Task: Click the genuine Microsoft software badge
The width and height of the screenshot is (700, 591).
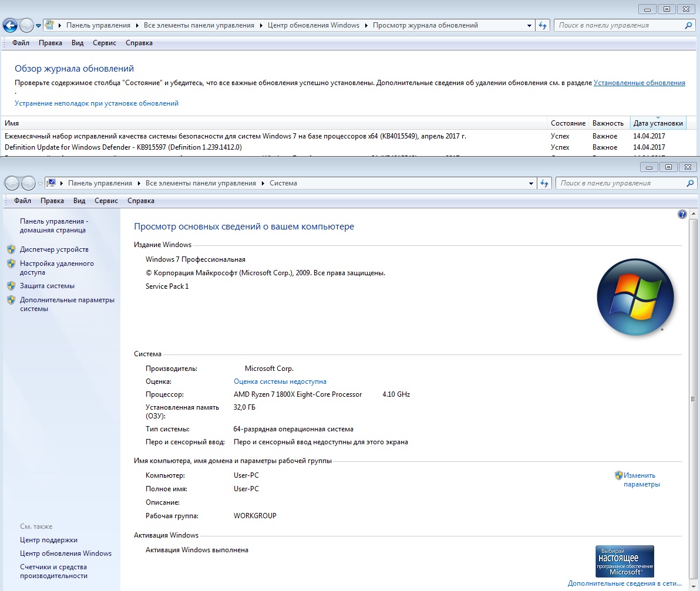Action: 625,561
